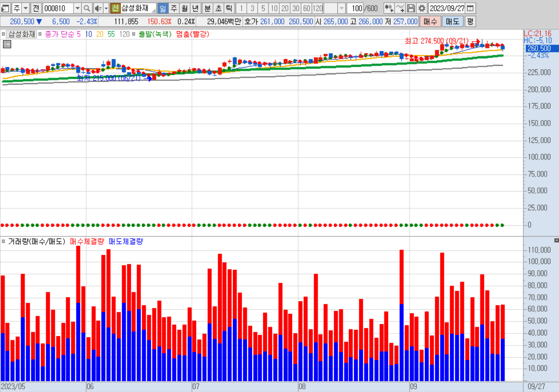The image size is (559, 392).
Task: Select the 일 daily chart period
Action: (x=163, y=8)
